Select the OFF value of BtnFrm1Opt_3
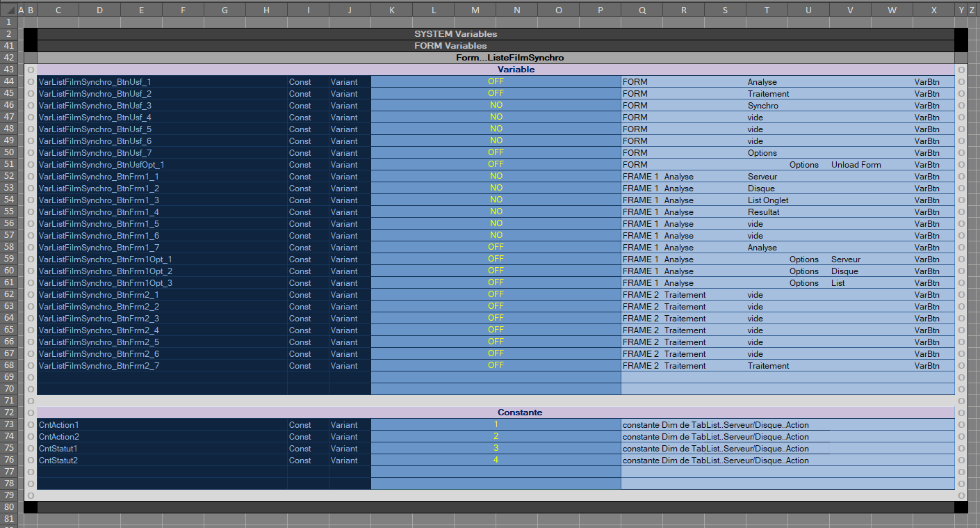Image resolution: width=980 pixels, height=528 pixels. (496, 283)
